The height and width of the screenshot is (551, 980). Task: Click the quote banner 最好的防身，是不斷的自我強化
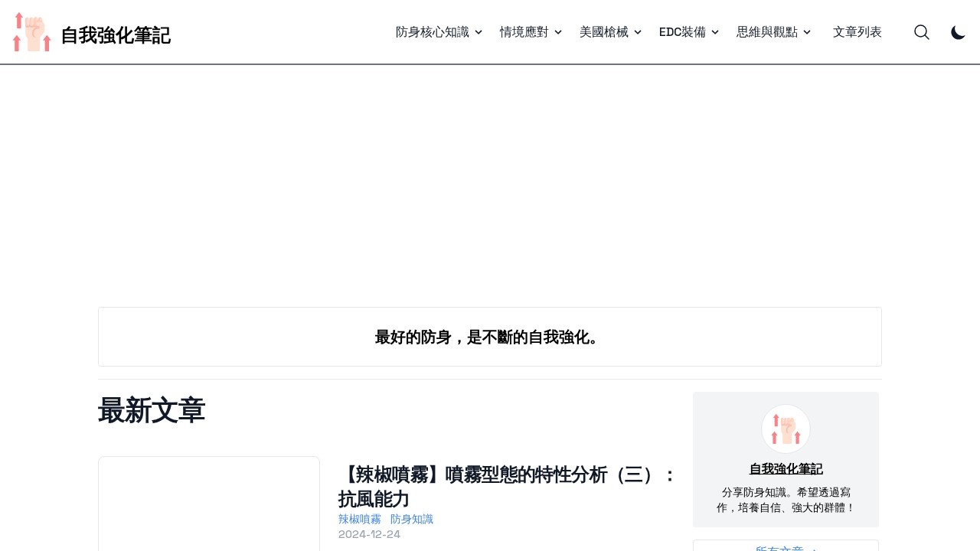point(489,337)
